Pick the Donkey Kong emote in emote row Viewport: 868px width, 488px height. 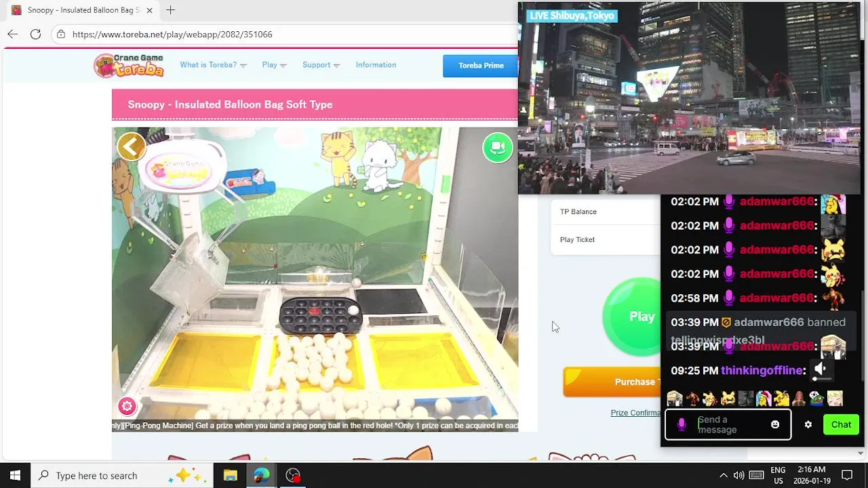692,399
